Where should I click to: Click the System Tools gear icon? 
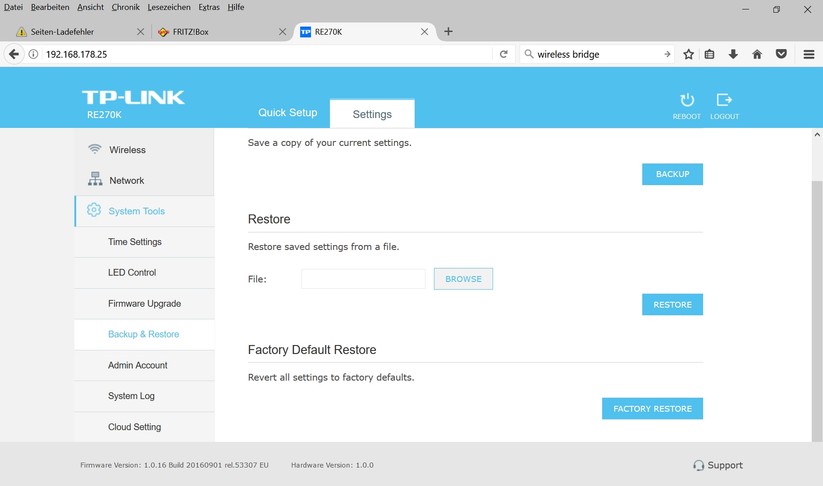[x=94, y=211]
